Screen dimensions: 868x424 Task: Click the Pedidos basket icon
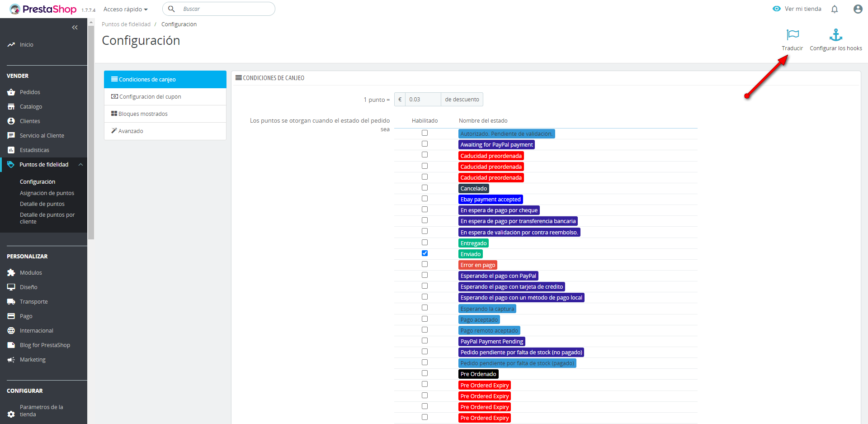pyautogui.click(x=11, y=92)
